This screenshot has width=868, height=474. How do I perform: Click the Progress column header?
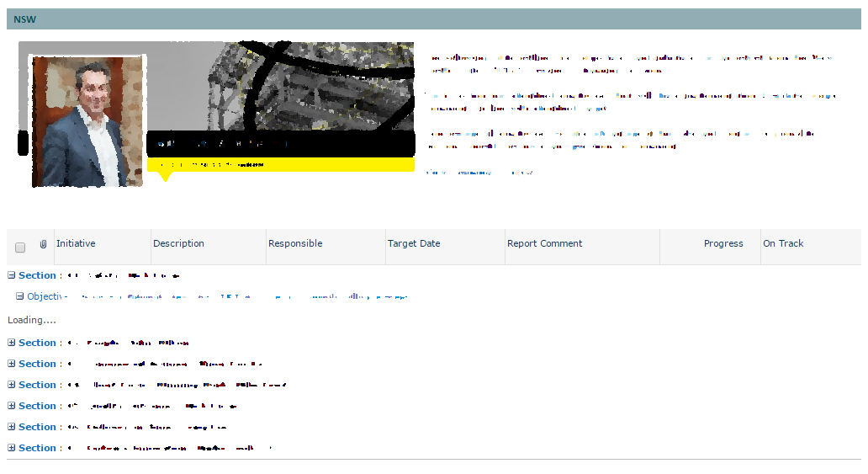pyautogui.click(x=723, y=243)
